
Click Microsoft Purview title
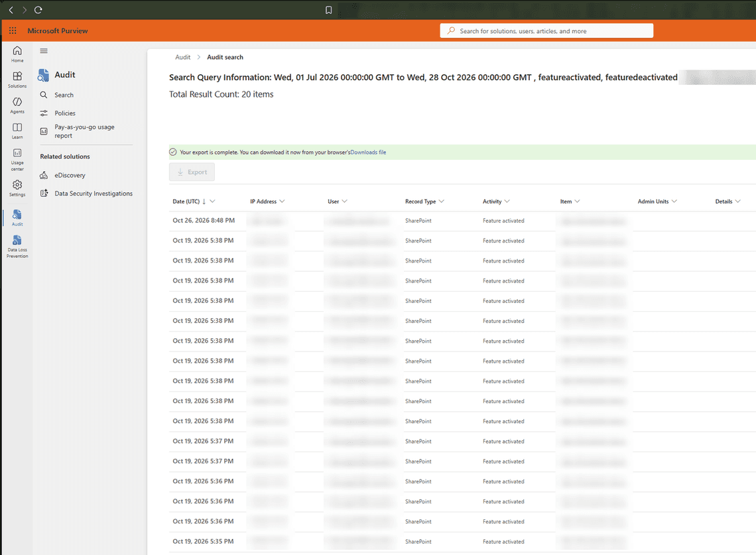coord(58,31)
